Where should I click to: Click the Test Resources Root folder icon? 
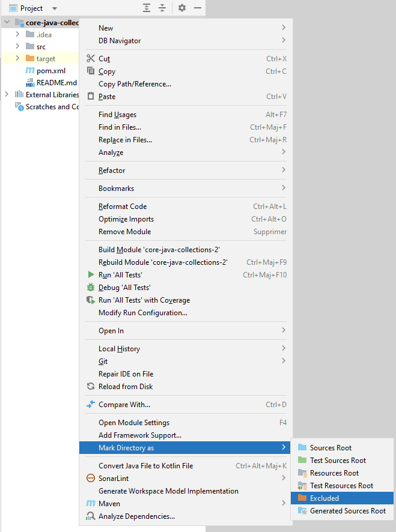302,486
